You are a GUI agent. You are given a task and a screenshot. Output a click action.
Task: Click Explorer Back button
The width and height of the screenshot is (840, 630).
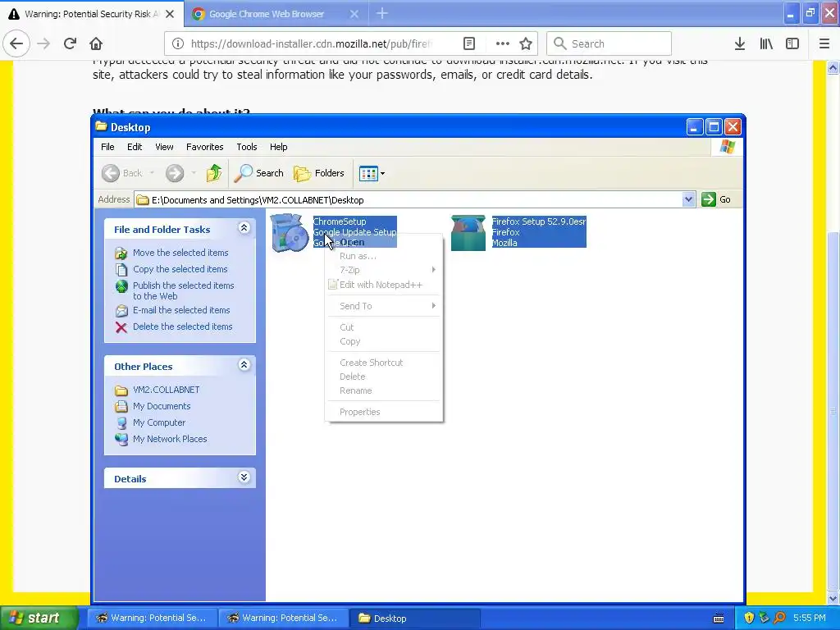click(122, 173)
